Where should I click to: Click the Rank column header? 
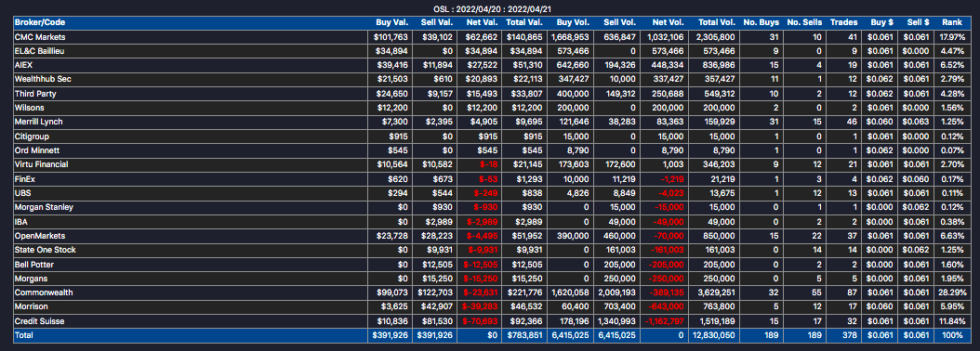pos(951,22)
